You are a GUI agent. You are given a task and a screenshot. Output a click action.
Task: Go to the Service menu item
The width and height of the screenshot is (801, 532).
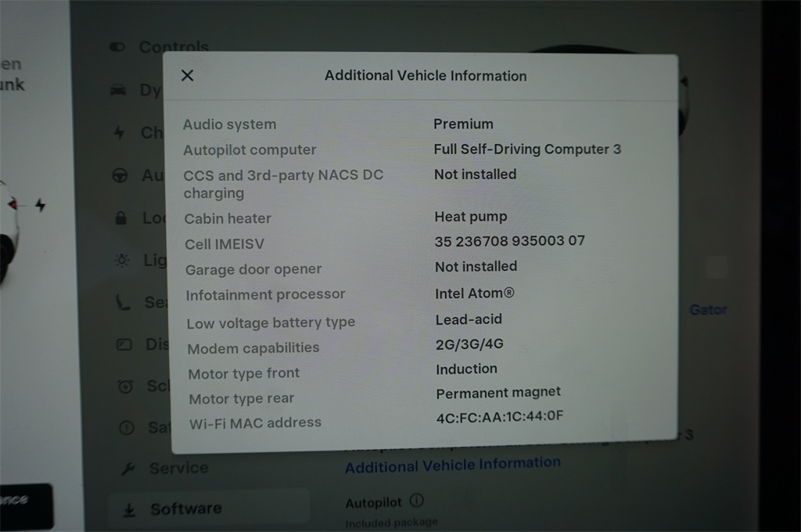pyautogui.click(x=178, y=468)
